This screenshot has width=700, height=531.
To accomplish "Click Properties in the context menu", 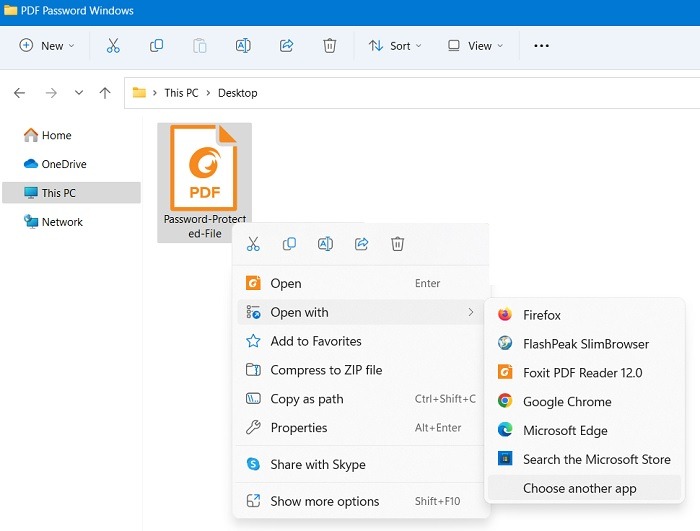I will (x=298, y=428).
